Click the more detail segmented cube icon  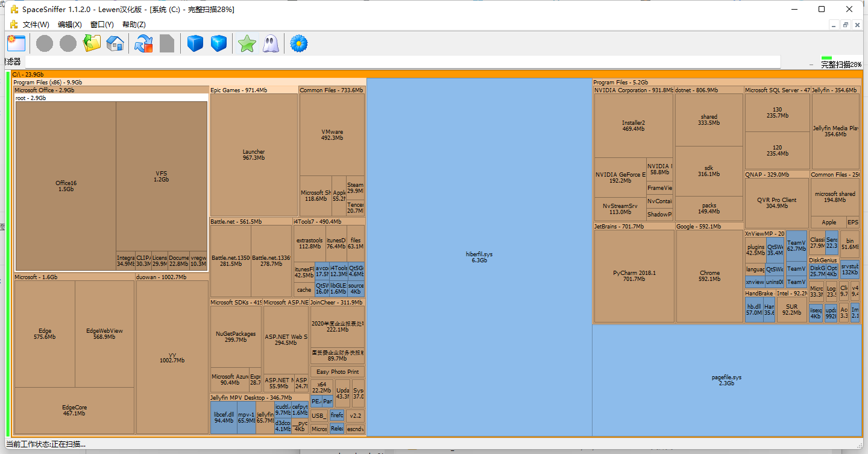pyautogui.click(x=219, y=43)
